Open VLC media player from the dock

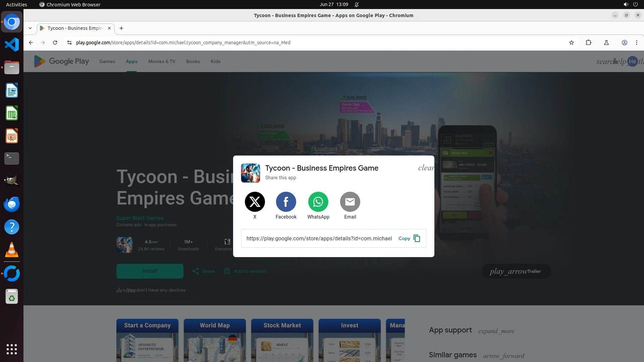(12, 250)
